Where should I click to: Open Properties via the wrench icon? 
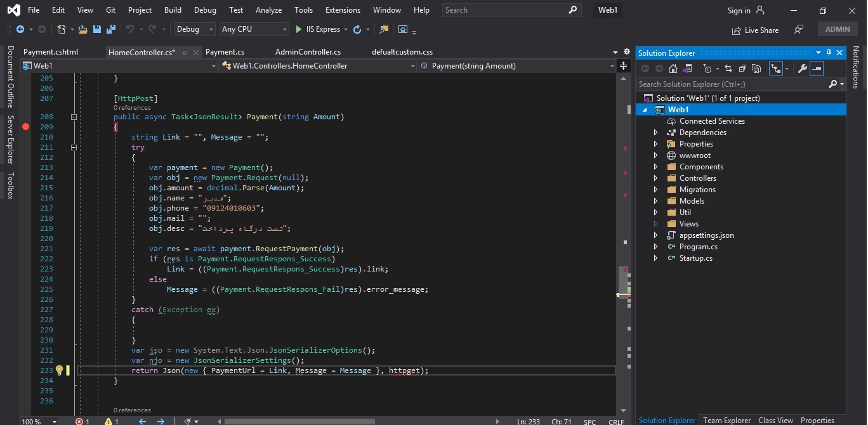pyautogui.click(x=802, y=69)
